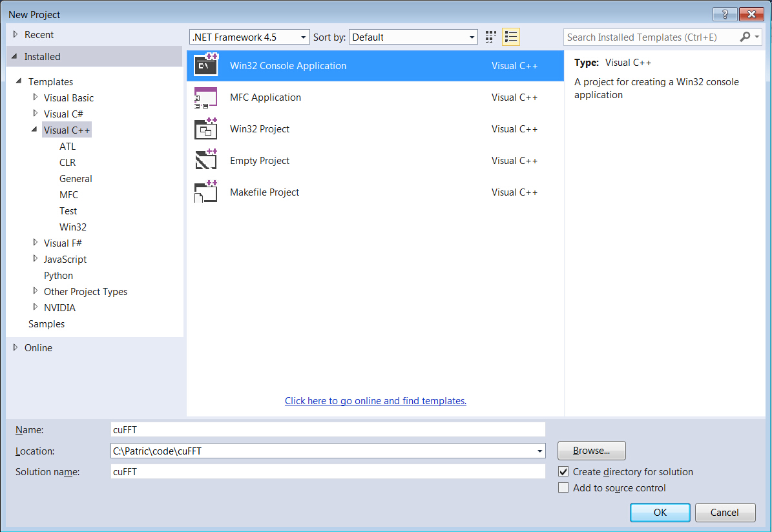Expand the Visual Basic node arrow
This screenshot has width=772, height=532.
tap(35, 97)
